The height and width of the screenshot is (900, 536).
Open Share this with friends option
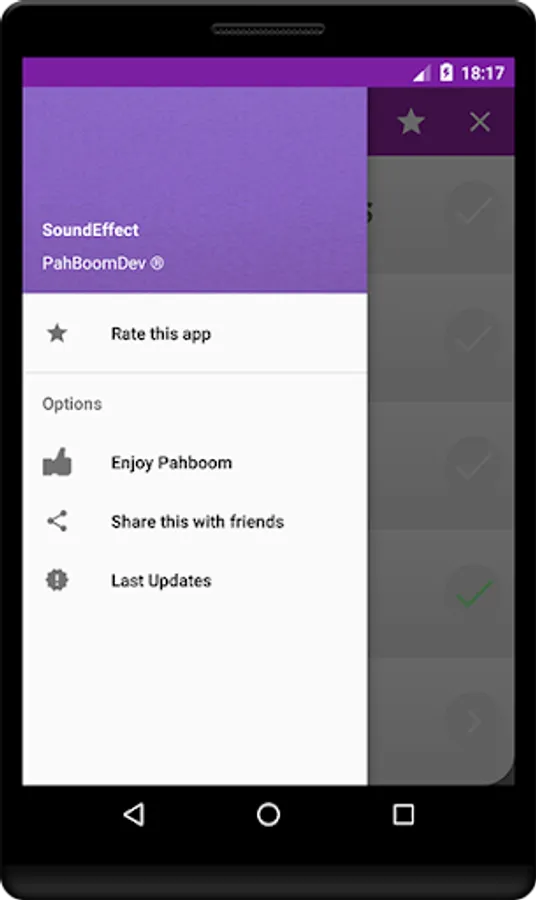pyautogui.click(x=195, y=521)
